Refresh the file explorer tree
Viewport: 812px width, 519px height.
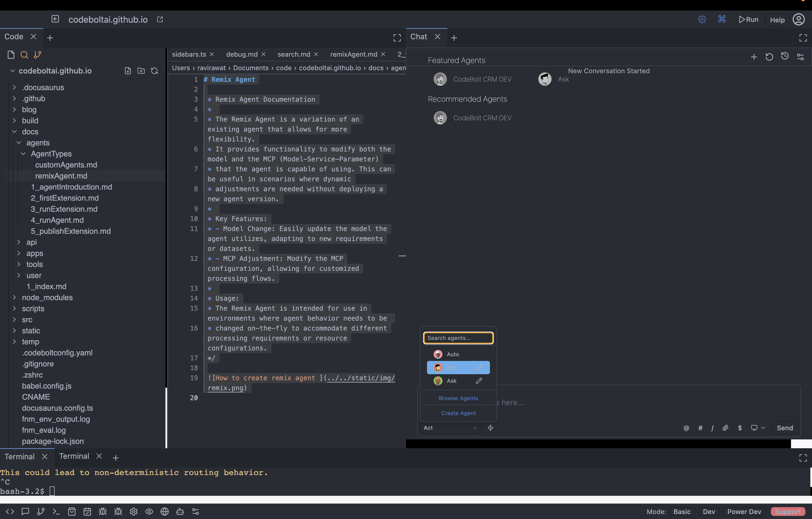154,70
